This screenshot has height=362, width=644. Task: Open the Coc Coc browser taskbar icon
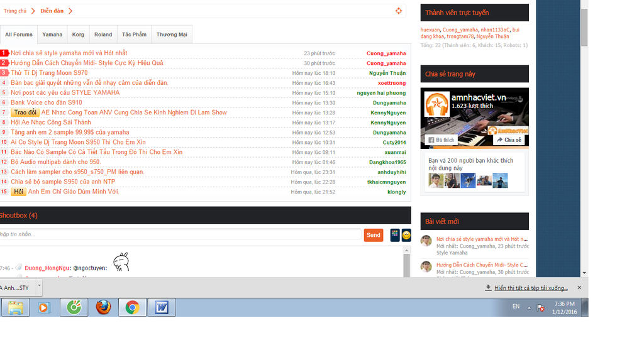tap(74, 307)
